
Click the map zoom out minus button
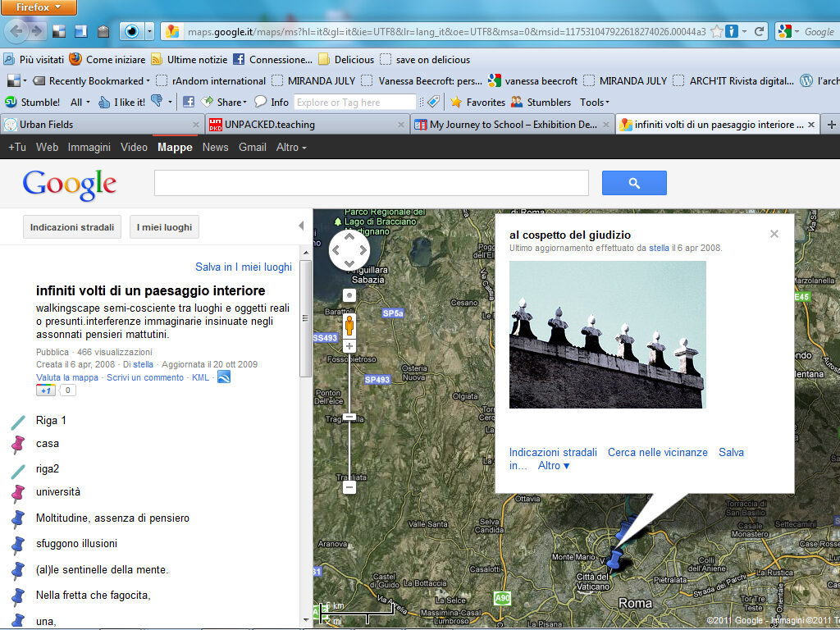point(349,487)
